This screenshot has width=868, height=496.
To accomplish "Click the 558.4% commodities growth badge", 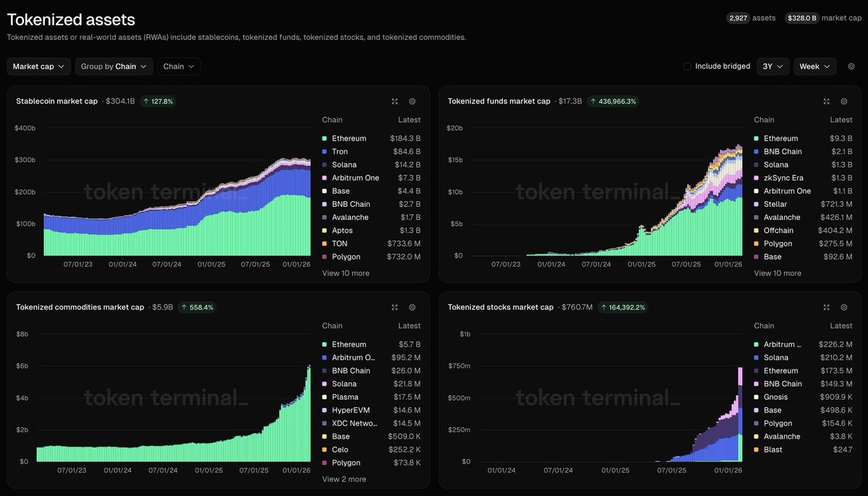I will click(197, 307).
